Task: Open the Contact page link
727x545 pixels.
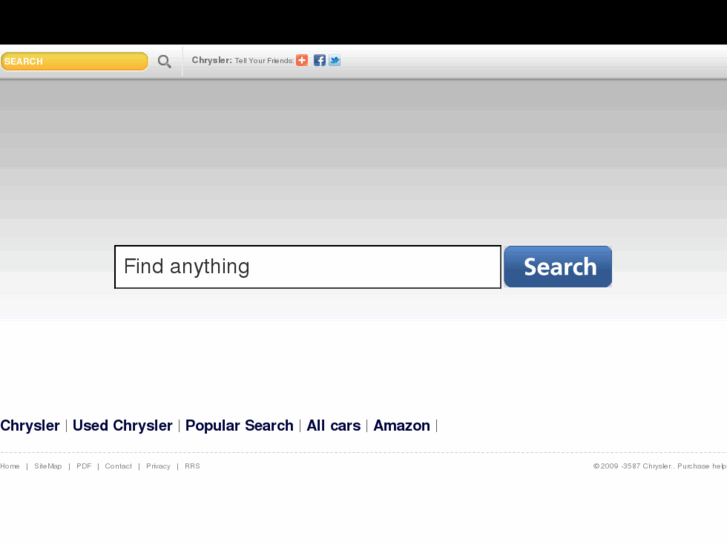Action: click(118, 466)
